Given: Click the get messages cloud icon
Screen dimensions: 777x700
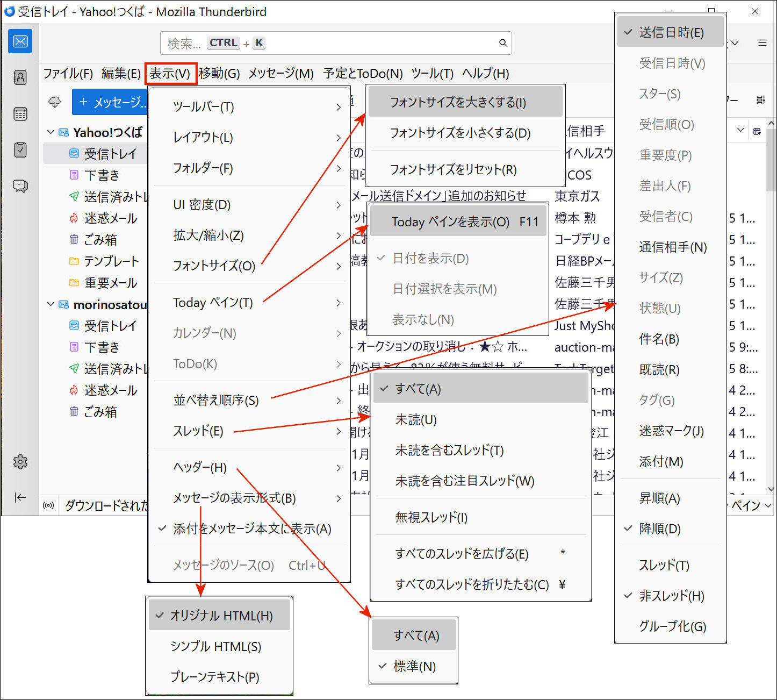Looking at the screenshot, I should tap(55, 102).
